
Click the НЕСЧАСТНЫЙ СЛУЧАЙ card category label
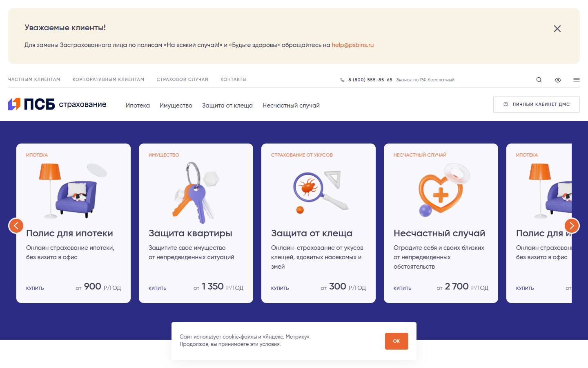420,155
